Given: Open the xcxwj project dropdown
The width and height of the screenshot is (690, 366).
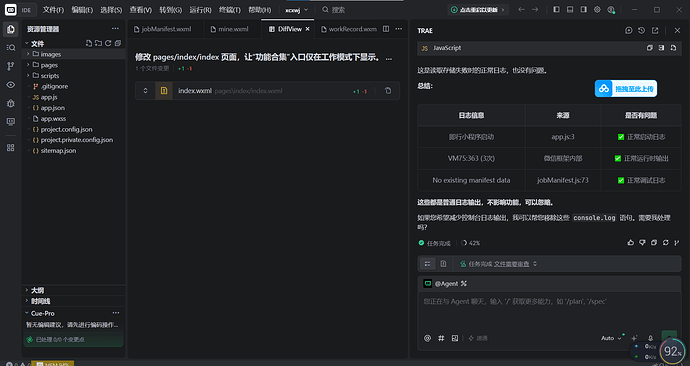Looking at the screenshot, I should click(297, 10).
